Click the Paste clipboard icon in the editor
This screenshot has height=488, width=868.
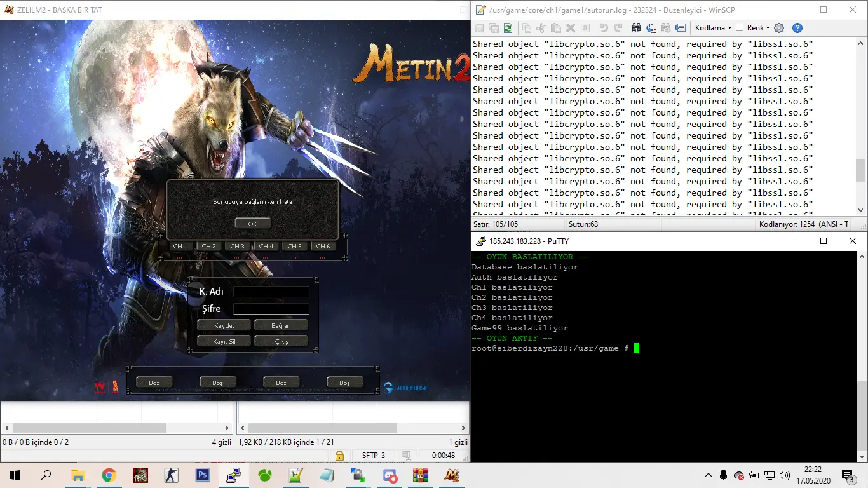[x=555, y=28]
